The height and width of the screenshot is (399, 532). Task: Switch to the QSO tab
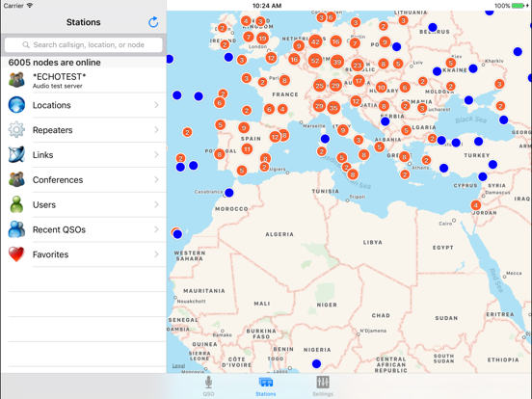pos(209,386)
